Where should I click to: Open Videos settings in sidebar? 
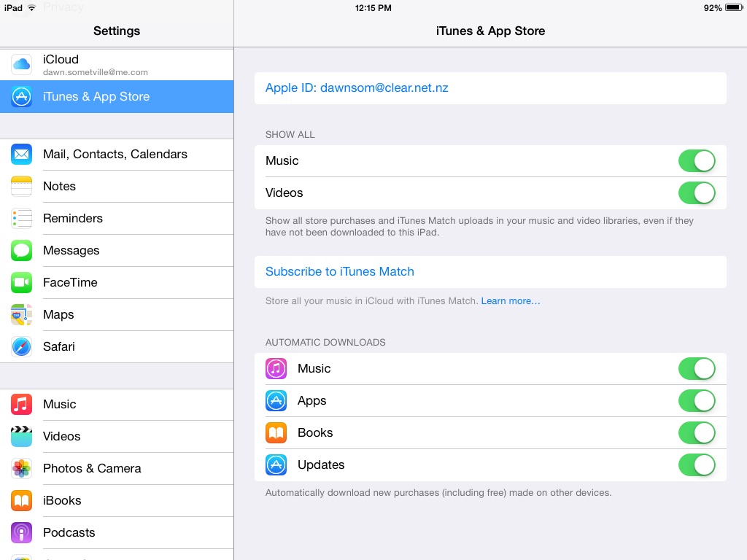pyautogui.click(x=117, y=436)
